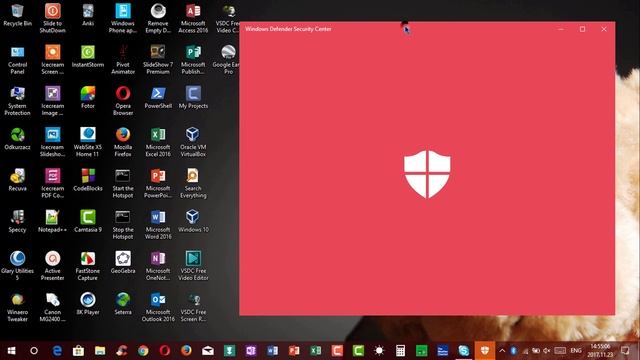Image resolution: width=640 pixels, height=360 pixels.
Task: Select VSDC Free Video Editor icon
Action: [x=193, y=265]
